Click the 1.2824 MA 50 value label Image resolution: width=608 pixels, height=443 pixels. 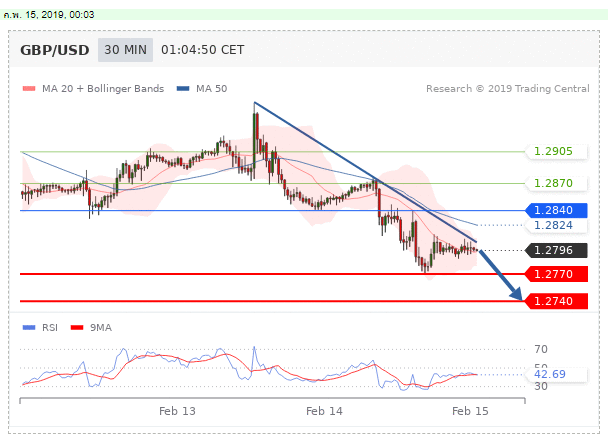[556, 225]
